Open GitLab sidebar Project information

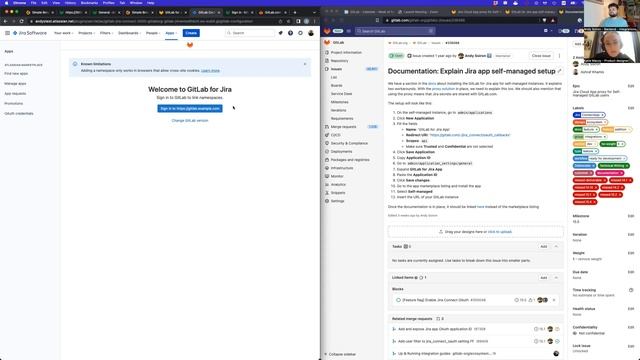[346, 53]
